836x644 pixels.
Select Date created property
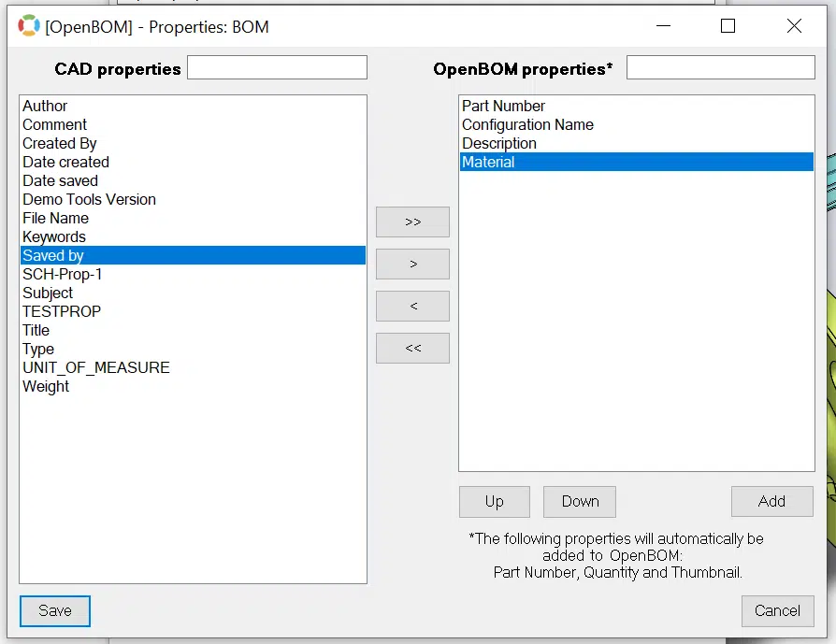(193, 162)
